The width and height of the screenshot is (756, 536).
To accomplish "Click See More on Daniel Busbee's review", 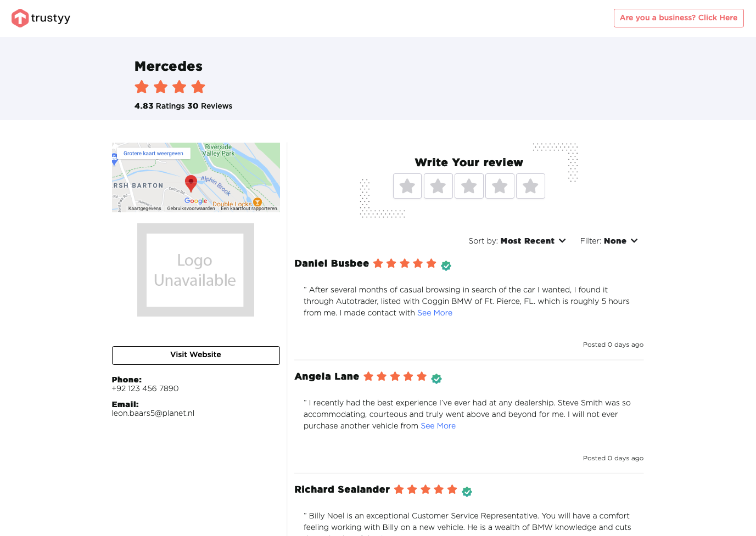I will pyautogui.click(x=435, y=313).
